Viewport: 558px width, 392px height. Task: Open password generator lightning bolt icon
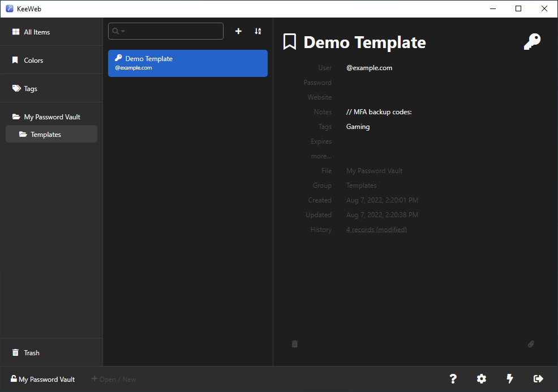point(510,379)
